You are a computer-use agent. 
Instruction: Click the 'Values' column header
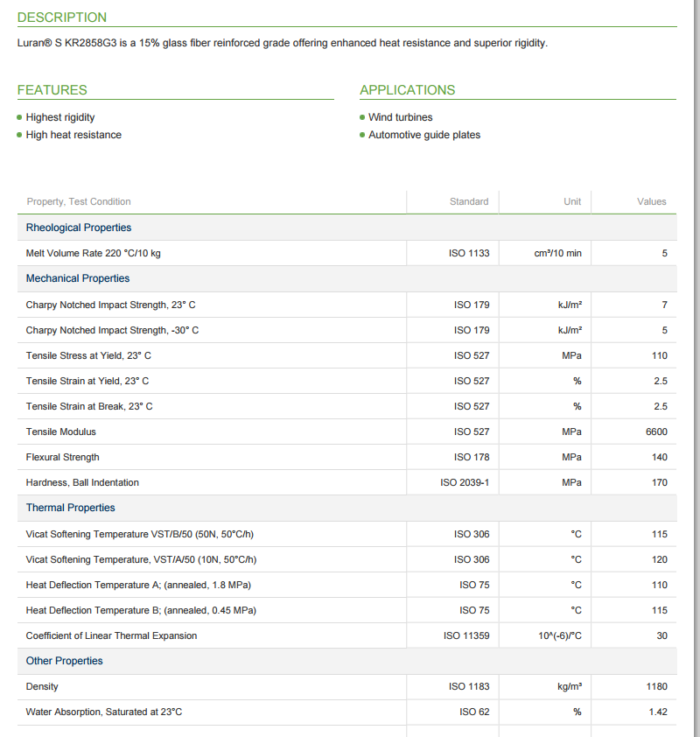[x=652, y=201]
